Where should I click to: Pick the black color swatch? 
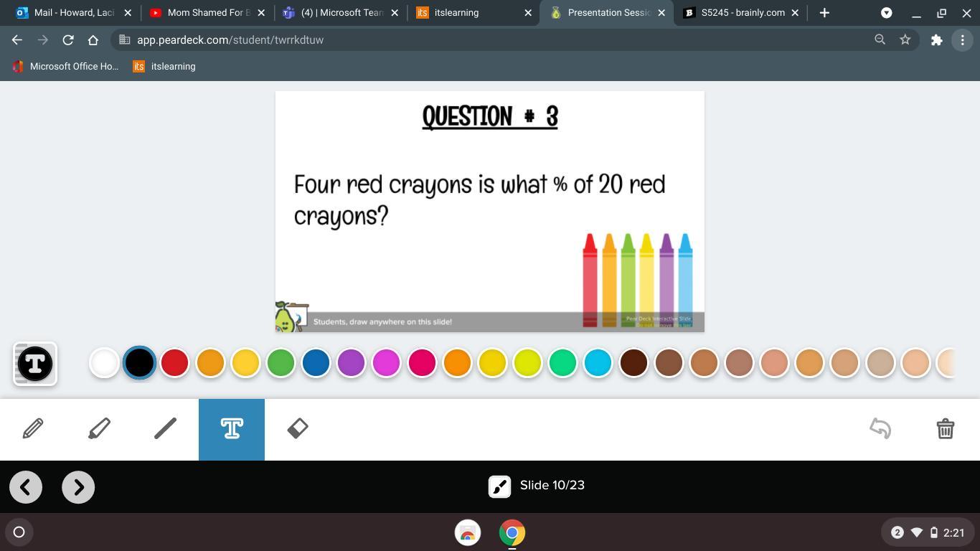pos(139,363)
